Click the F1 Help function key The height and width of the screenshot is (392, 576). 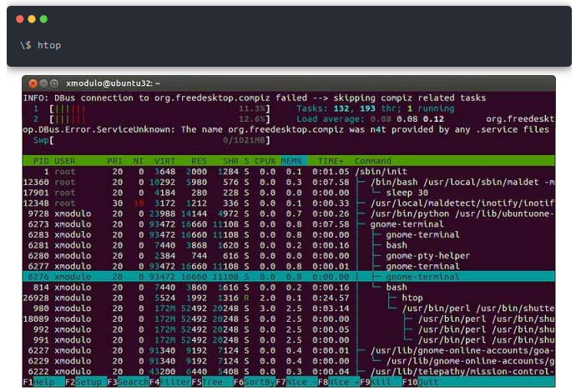(x=38, y=382)
